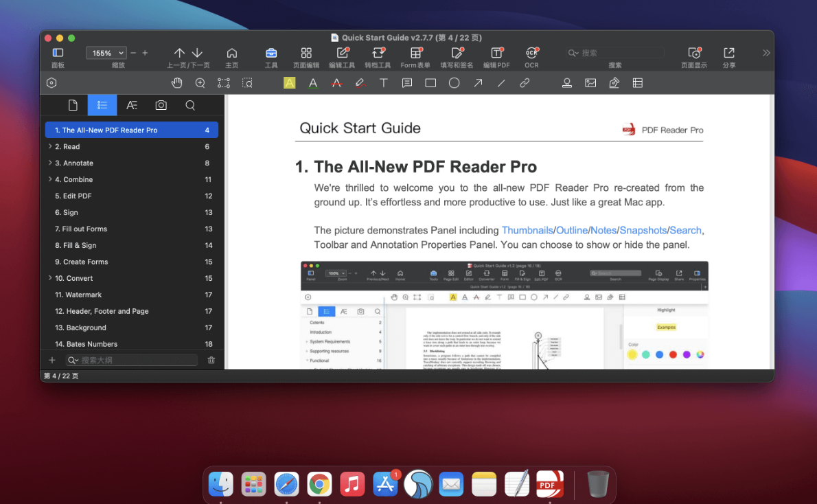
Task: Click the 'Thumbnails' hyperlink in document
Action: pos(527,230)
